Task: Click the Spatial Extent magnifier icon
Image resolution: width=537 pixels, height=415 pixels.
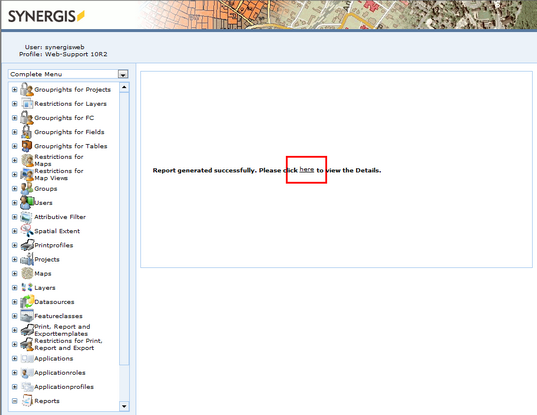Action: tap(27, 231)
